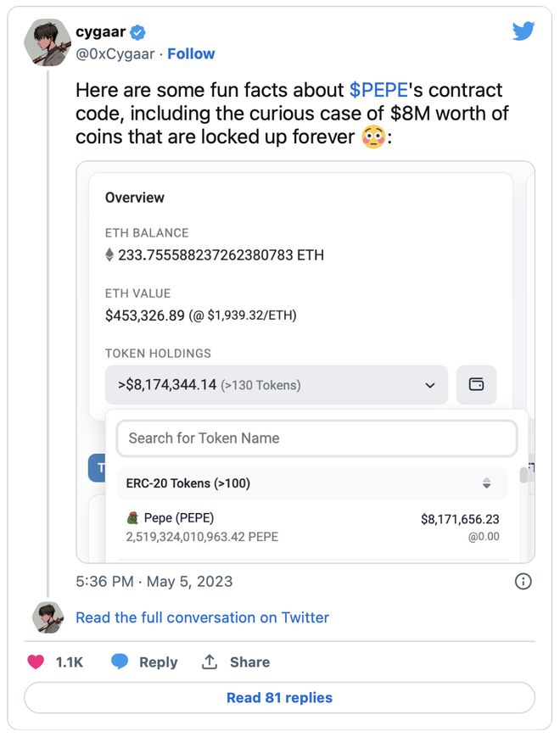The image size is (560, 737).
Task: Click the small avatar beside full conversation link
Action: point(48,617)
